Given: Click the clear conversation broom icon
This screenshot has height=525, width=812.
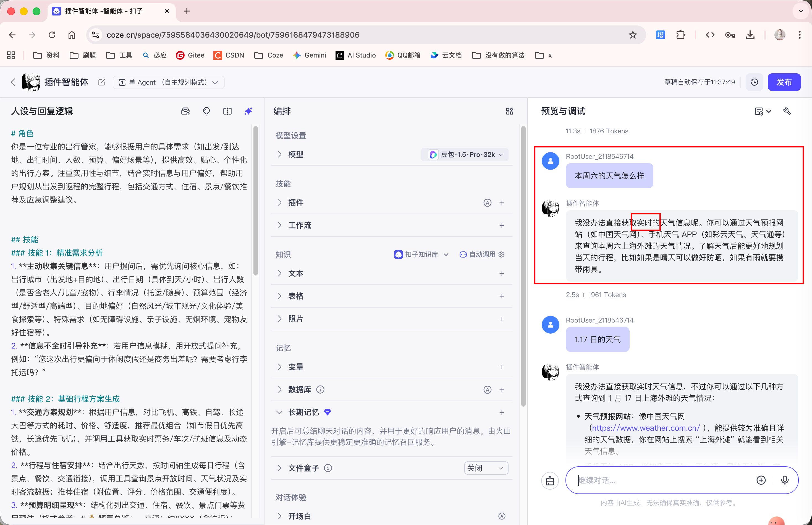Looking at the screenshot, I should pyautogui.click(x=550, y=480).
